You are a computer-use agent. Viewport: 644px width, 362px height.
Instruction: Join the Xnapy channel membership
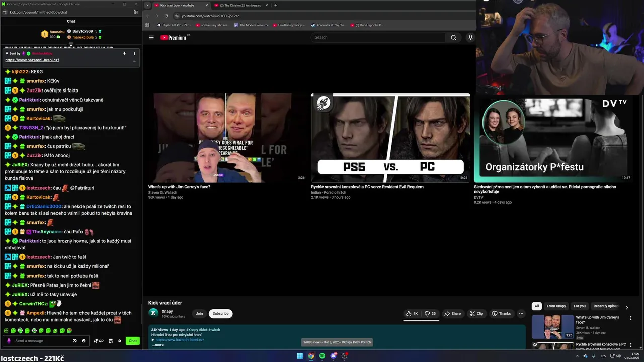(x=199, y=313)
